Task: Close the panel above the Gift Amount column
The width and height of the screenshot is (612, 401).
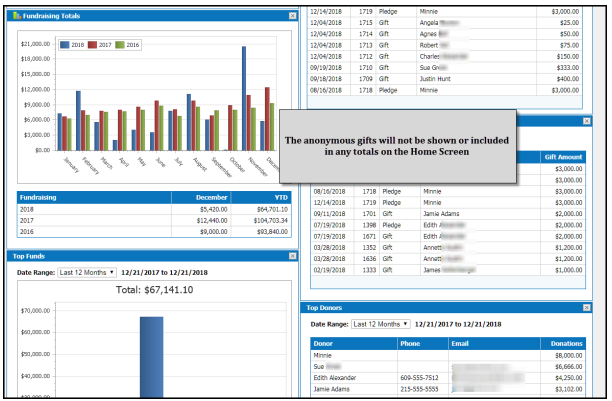Action: tap(586, 121)
